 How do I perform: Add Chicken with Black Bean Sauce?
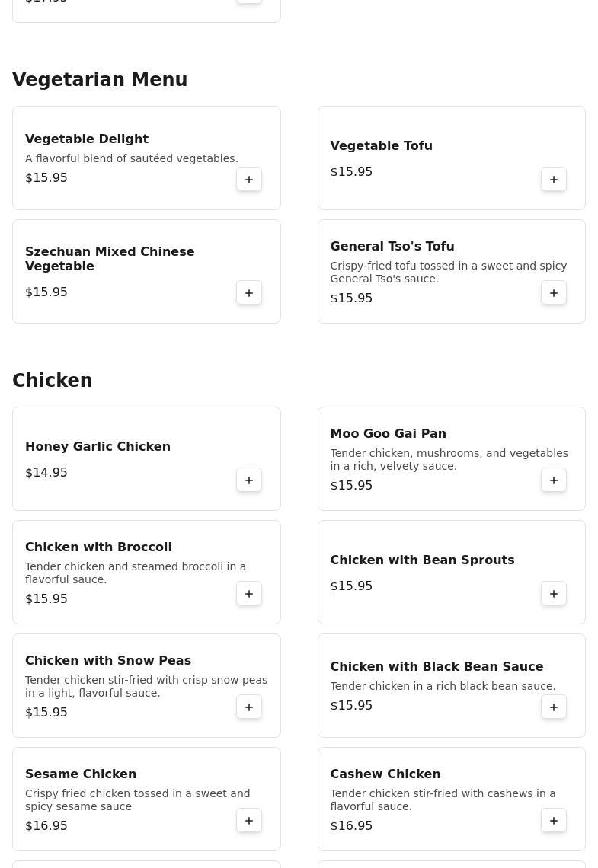[x=554, y=707]
